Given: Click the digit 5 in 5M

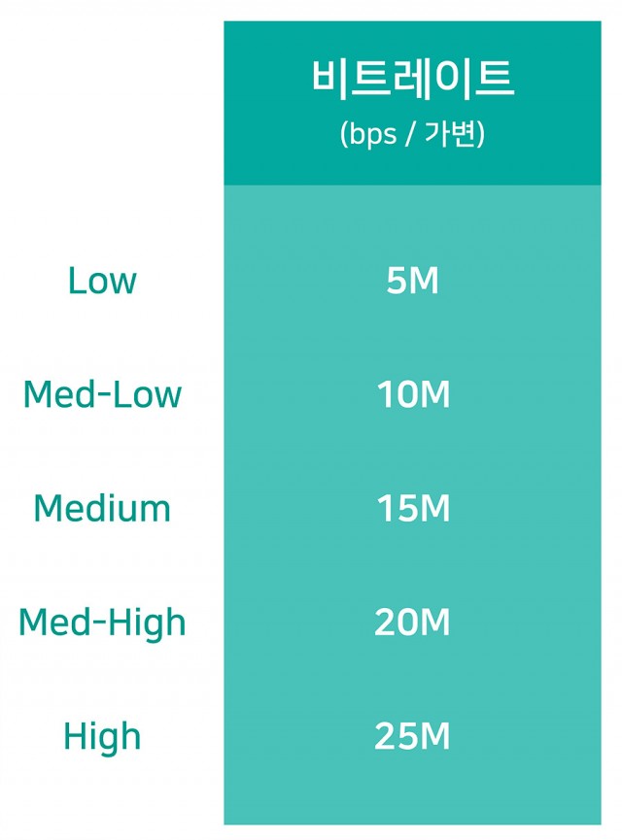Looking at the screenshot, I should 396,281.
